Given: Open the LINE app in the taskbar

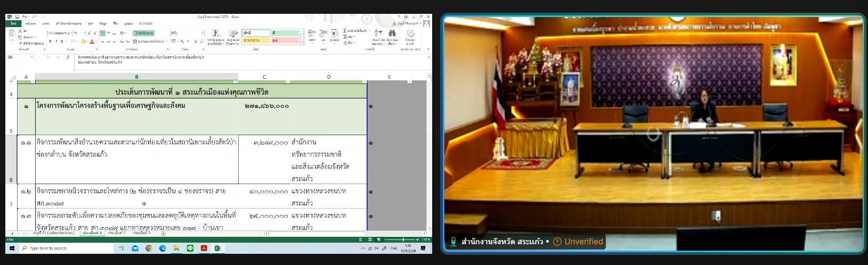Looking at the screenshot, I should [190, 248].
